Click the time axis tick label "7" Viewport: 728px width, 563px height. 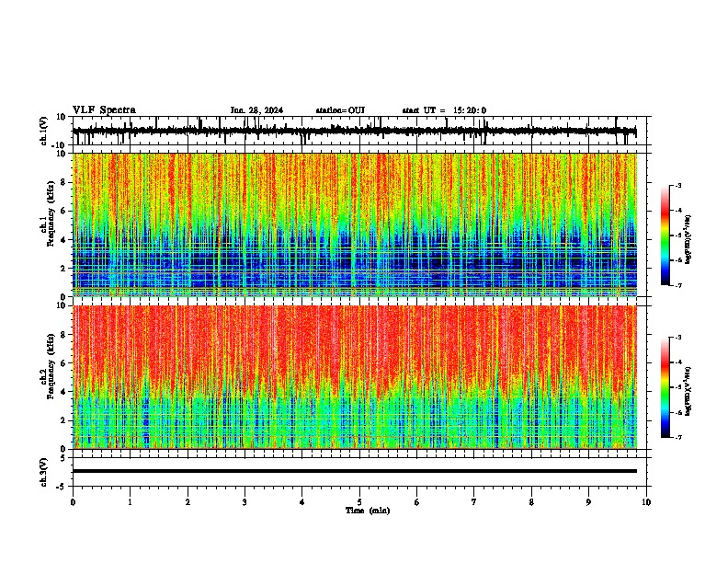coord(474,502)
